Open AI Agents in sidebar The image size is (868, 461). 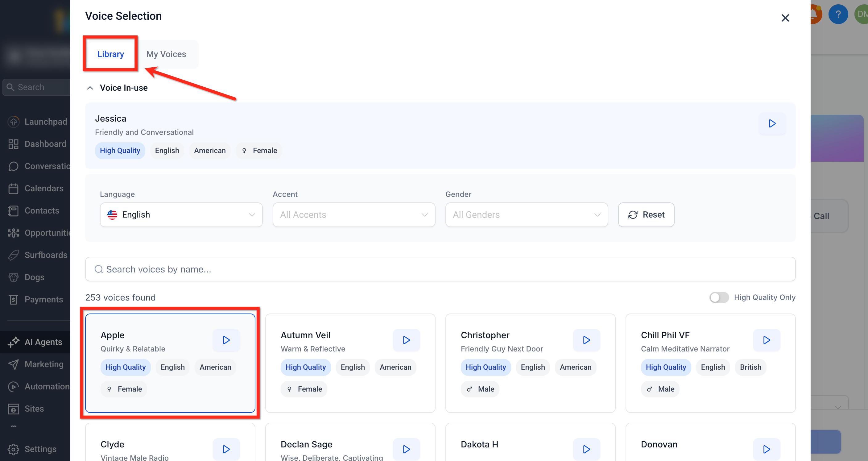tap(43, 342)
